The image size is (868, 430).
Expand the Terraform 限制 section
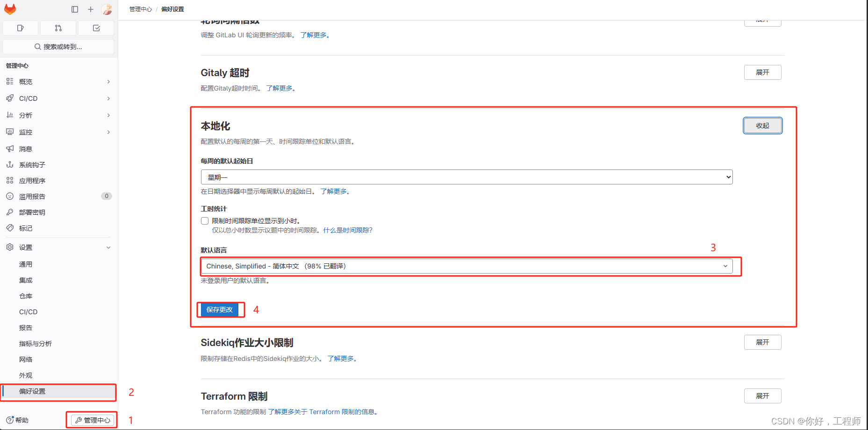[762, 396]
